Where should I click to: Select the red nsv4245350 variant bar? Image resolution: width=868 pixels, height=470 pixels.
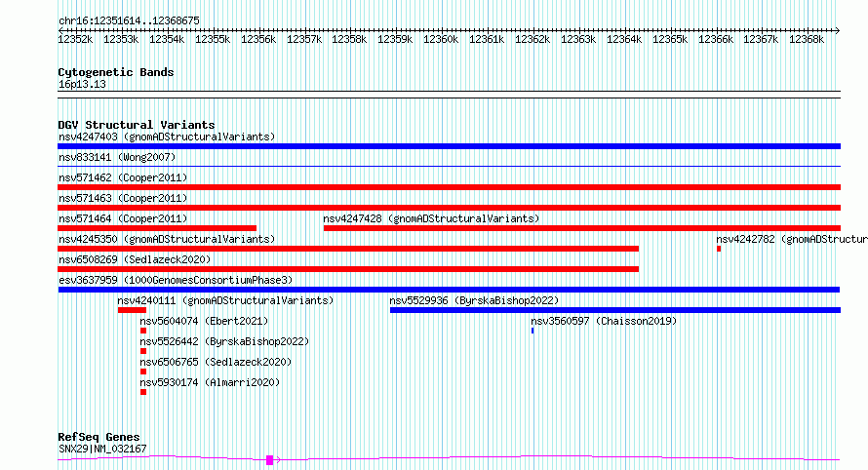point(348,249)
